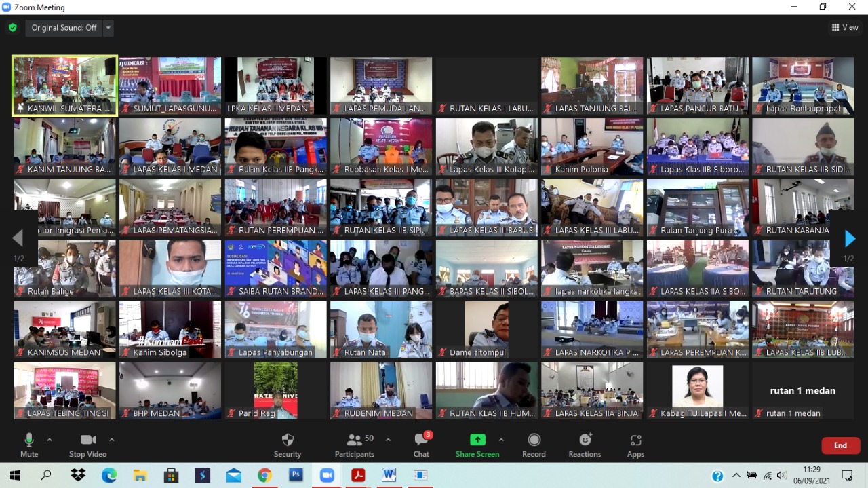Stop Video camera toggle
868x488 pixels.
(87, 445)
